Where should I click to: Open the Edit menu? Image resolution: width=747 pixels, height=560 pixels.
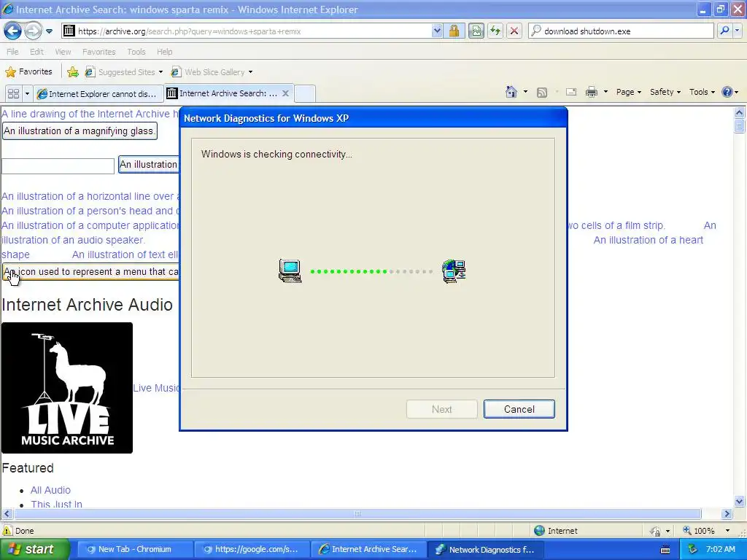tap(36, 52)
